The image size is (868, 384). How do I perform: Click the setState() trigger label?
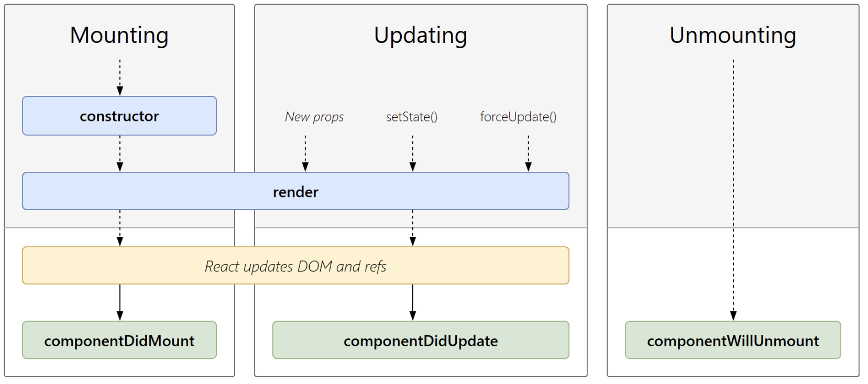[412, 117]
